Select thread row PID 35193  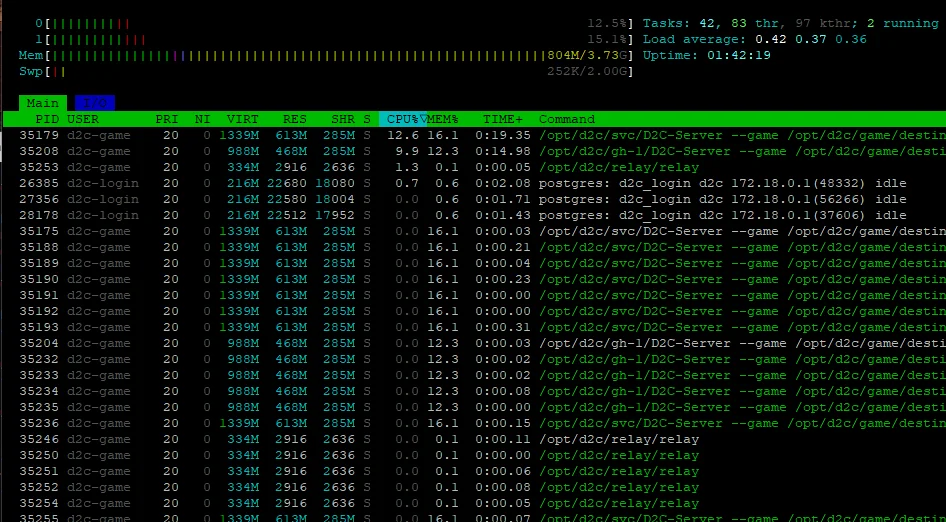[473, 327]
